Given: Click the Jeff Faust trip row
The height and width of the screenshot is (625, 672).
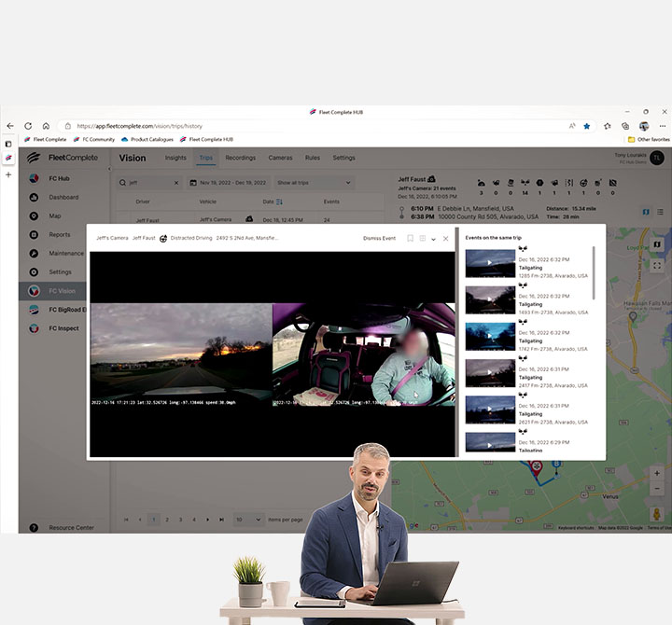Looking at the screenshot, I should pos(251,219).
